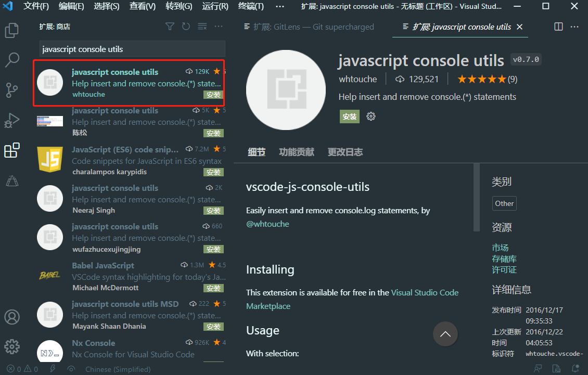Open extensions panel more actions menu
This screenshot has width=588, height=375.
(x=218, y=26)
